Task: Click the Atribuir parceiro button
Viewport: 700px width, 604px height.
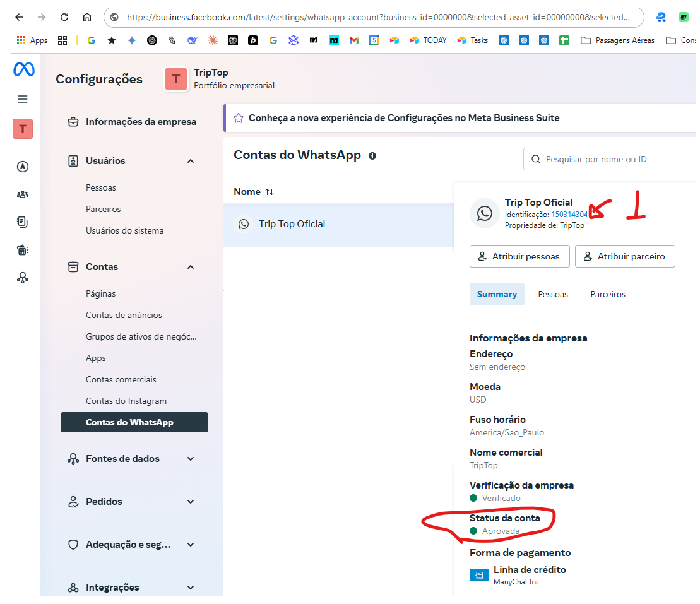Action: click(x=625, y=256)
